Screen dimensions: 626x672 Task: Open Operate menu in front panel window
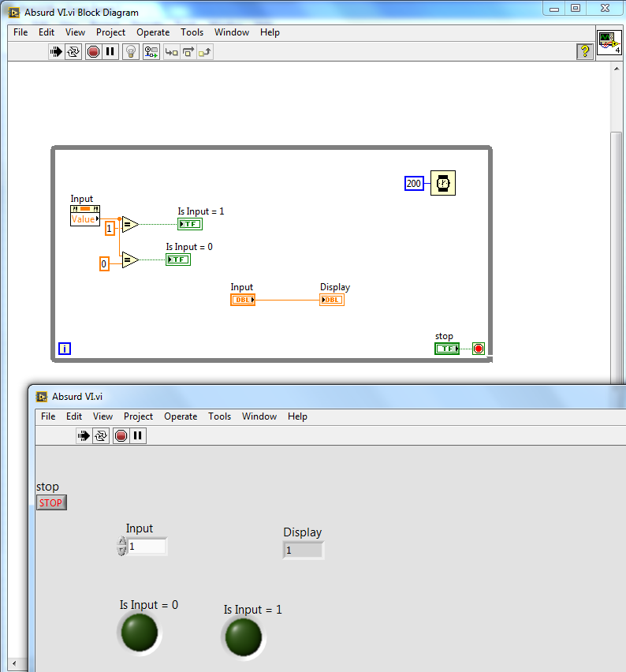click(x=181, y=416)
